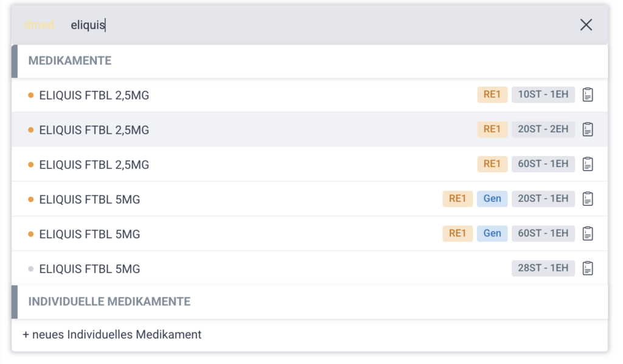Select ELIQUIS FTBL 2,5MG 20ST entry

pyautogui.click(x=94, y=130)
